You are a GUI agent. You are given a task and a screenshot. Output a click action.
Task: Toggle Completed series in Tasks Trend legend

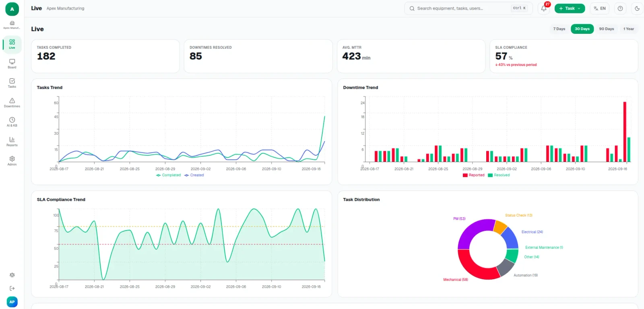click(169, 175)
